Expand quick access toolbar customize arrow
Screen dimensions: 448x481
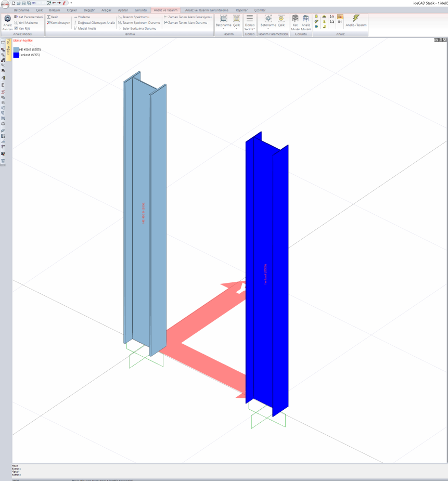coord(71,3)
